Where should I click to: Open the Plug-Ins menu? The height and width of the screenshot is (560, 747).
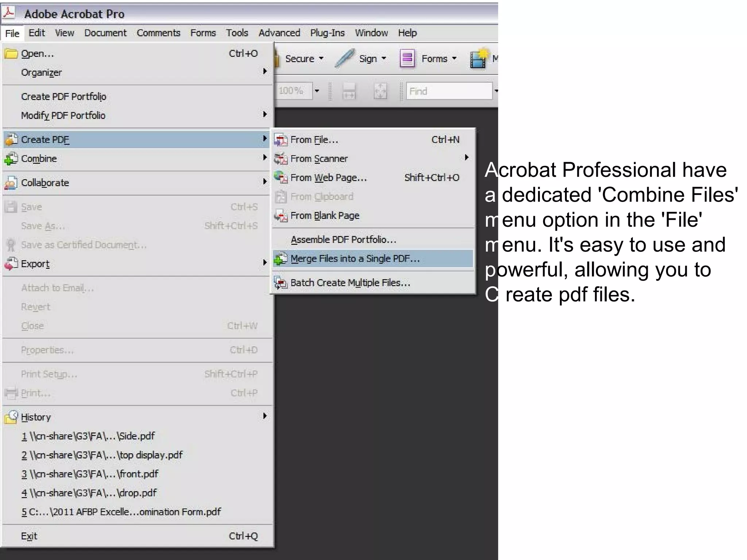point(328,33)
